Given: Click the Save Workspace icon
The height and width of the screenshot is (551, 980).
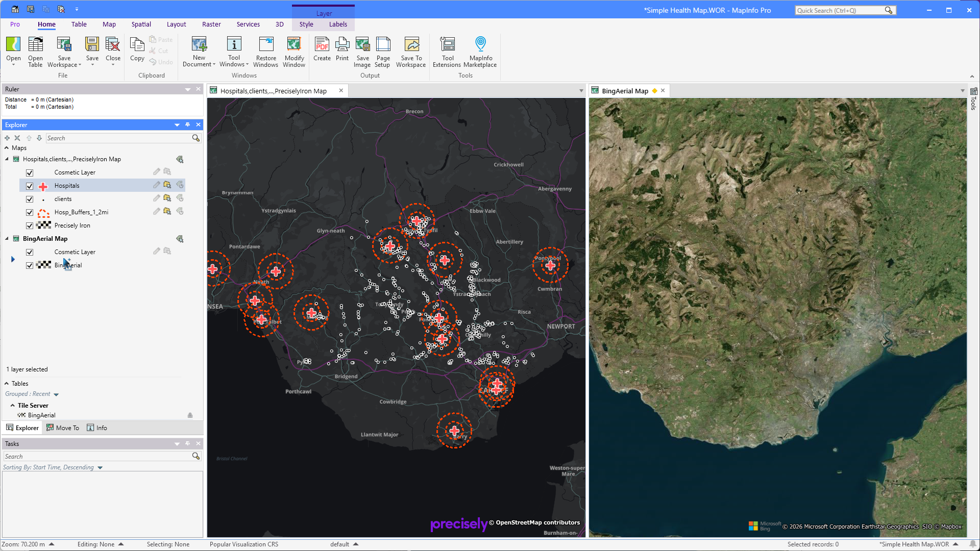Looking at the screenshot, I should pyautogui.click(x=64, y=44).
